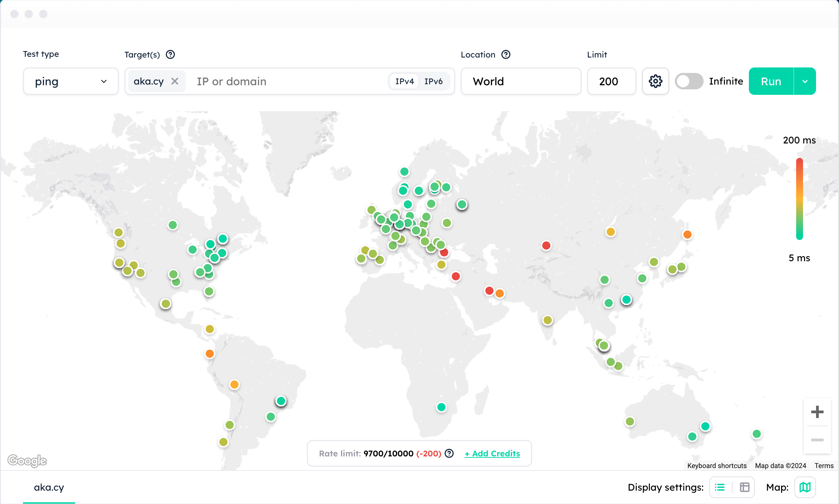Zoom out on the map
Viewport: 839px width, 504px height.
click(x=817, y=440)
